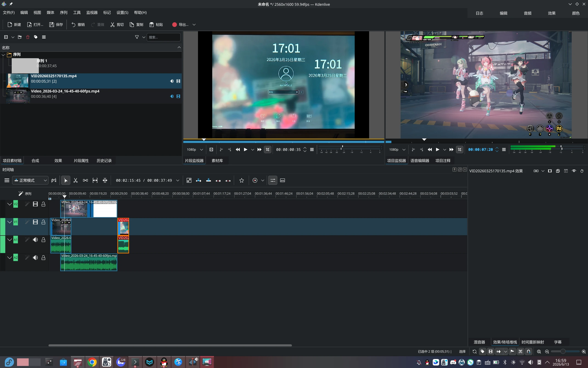Open the tag icon in bin toolbar

pos(36,37)
